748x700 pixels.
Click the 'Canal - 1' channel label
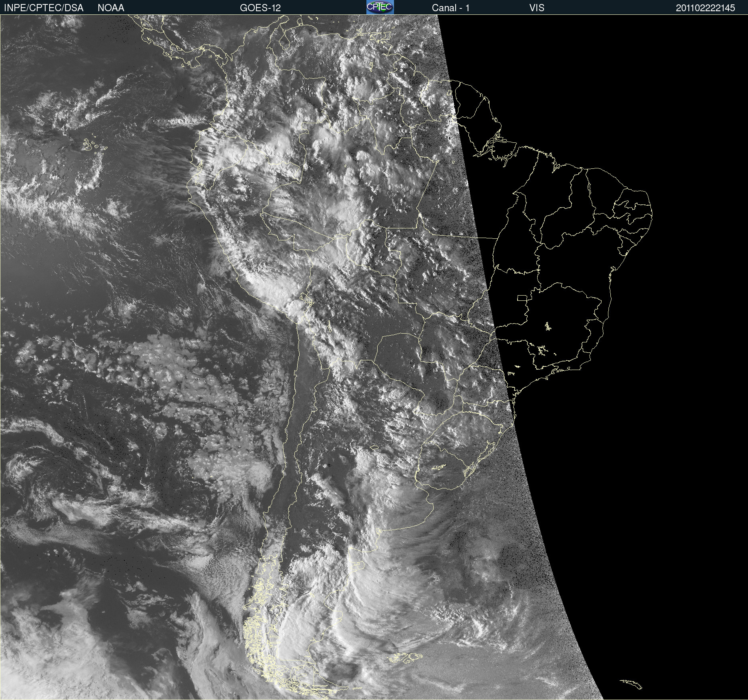coord(451,8)
